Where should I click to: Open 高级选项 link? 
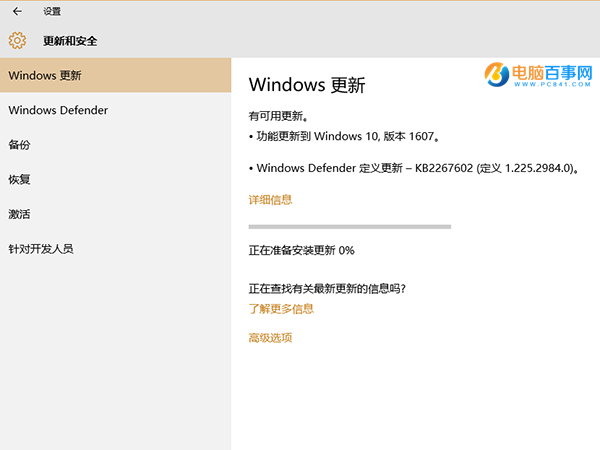[x=270, y=338]
